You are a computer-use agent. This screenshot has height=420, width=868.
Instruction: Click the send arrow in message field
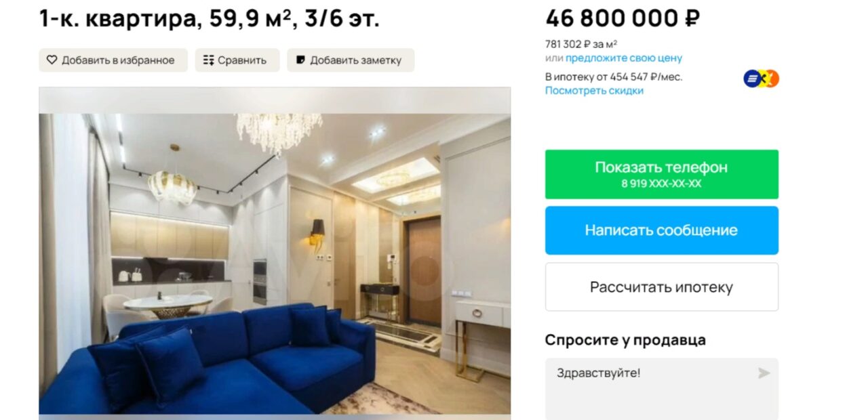764,373
